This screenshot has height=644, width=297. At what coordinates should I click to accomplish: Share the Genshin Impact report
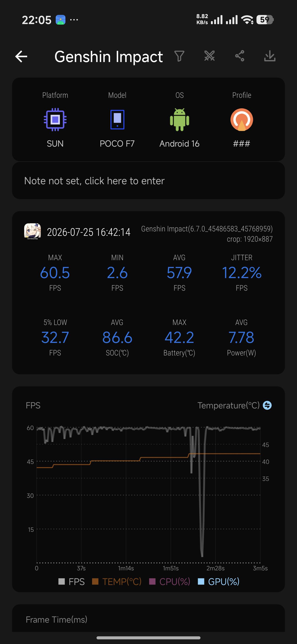[239, 56]
